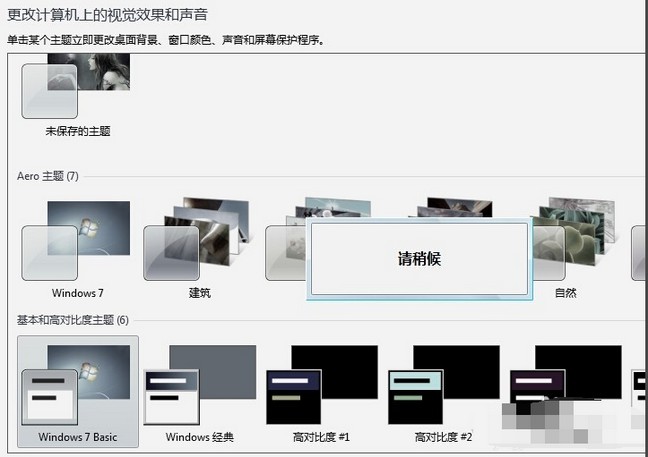
Task: Click the 建筑 label text
Action: click(200, 293)
